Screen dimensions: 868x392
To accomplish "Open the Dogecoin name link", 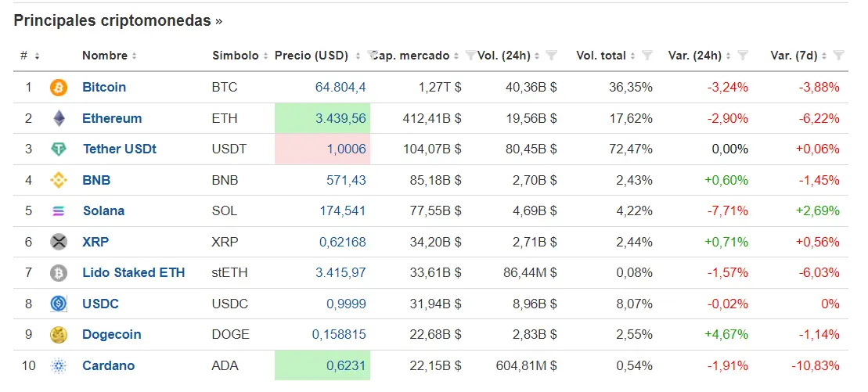I will pos(112,334).
